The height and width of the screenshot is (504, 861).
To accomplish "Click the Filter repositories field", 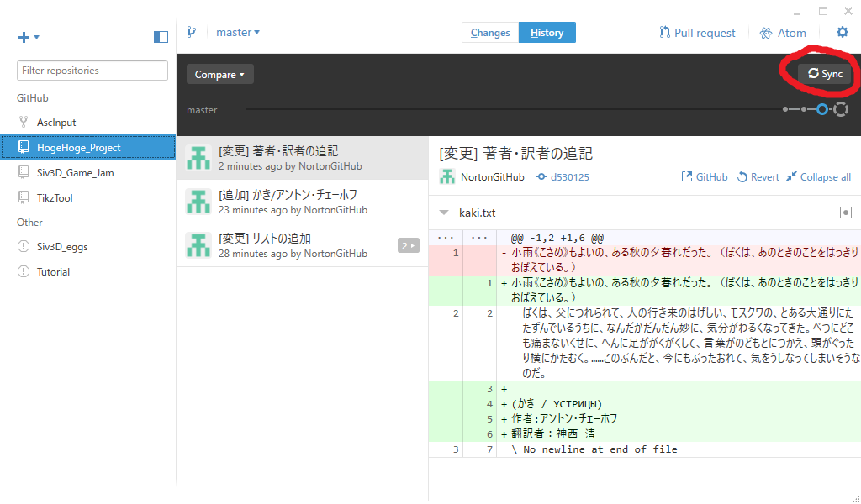I will coord(92,71).
